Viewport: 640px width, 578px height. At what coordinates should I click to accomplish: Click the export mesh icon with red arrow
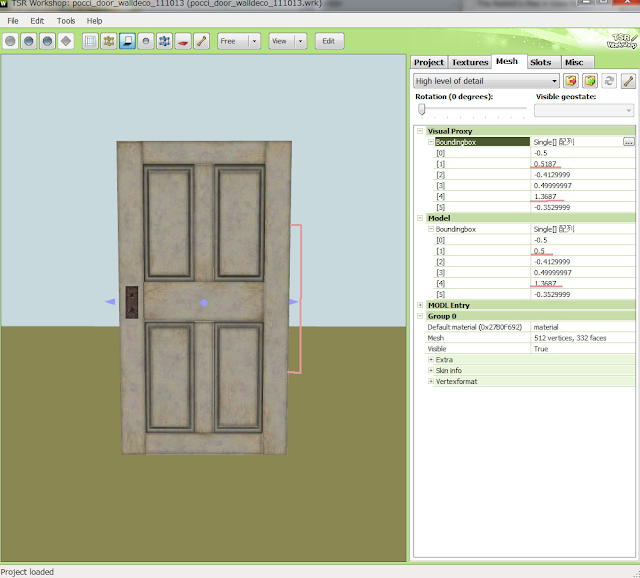[571, 81]
